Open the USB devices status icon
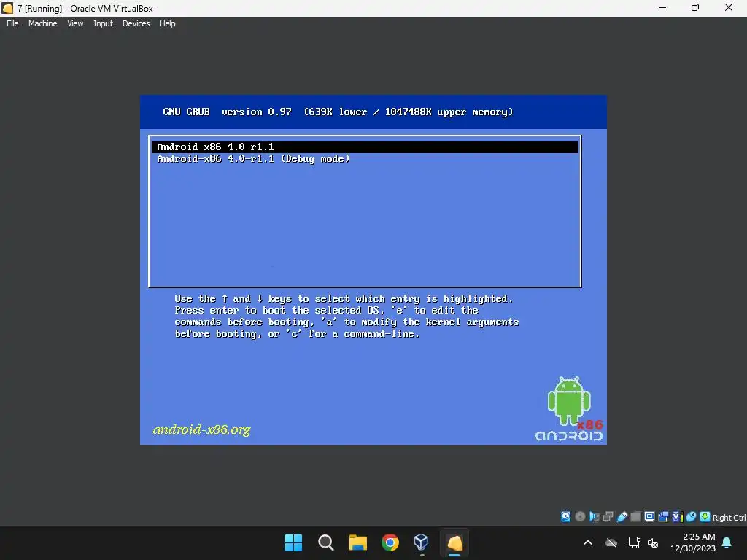This screenshot has width=747, height=560. pos(622,517)
